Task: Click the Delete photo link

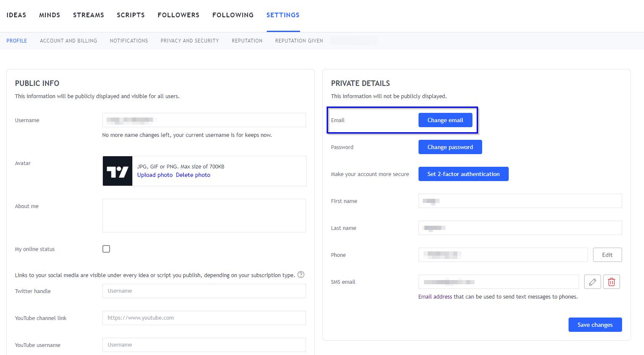Action: (193, 174)
